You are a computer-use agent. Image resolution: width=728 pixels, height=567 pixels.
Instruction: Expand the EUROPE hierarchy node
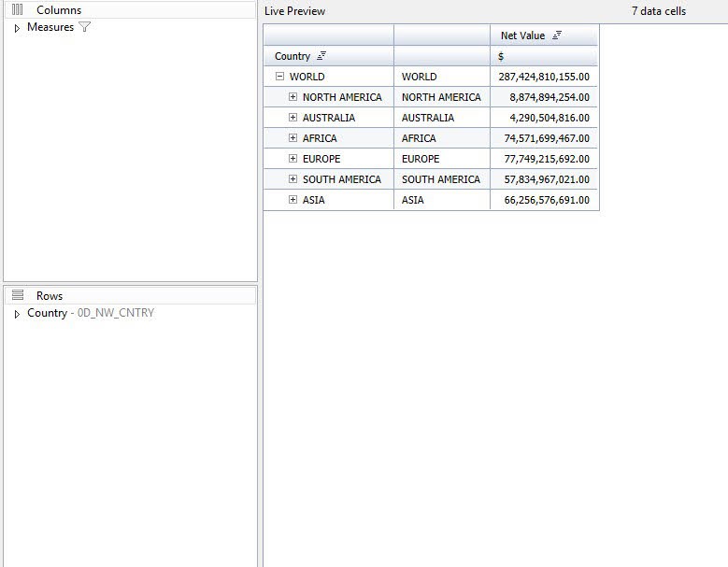293,159
